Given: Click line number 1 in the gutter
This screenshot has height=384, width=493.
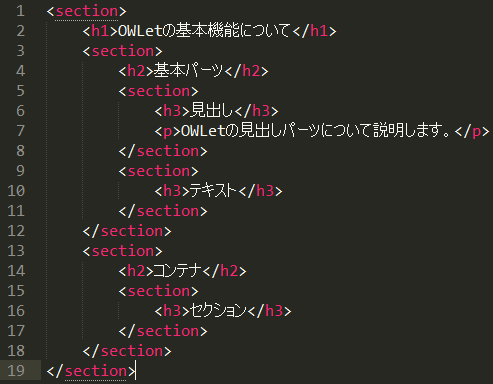Looking at the screenshot, I should coord(20,11).
